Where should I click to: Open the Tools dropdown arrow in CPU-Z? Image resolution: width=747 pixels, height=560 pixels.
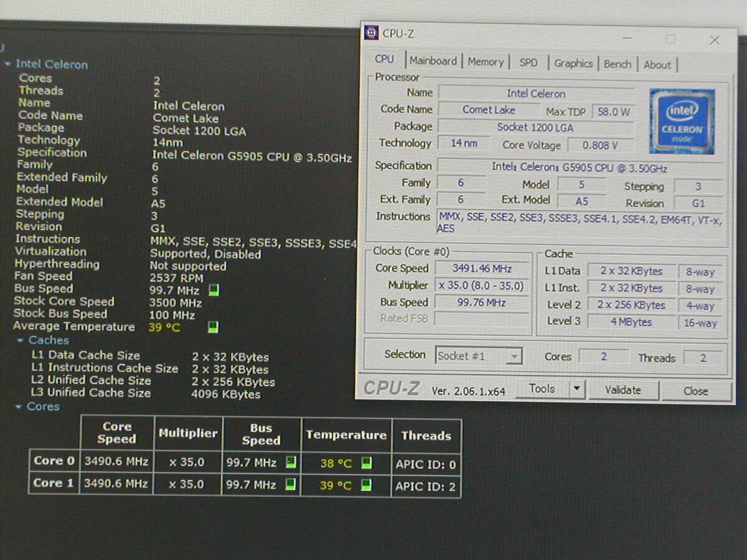tap(577, 390)
